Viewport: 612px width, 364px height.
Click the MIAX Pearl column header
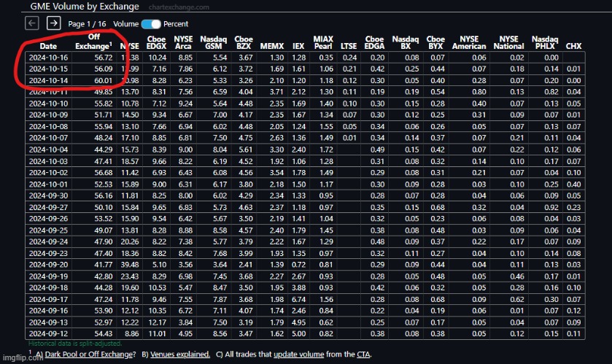(x=323, y=42)
